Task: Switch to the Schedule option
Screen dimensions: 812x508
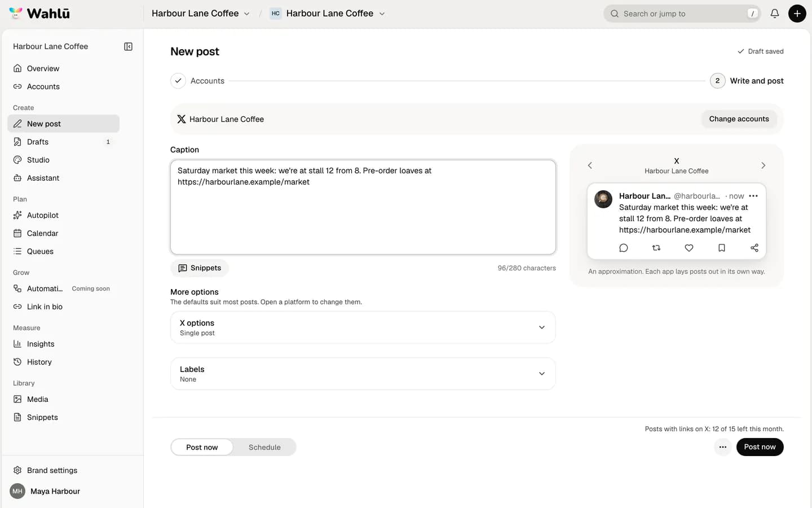Action: 264,447
